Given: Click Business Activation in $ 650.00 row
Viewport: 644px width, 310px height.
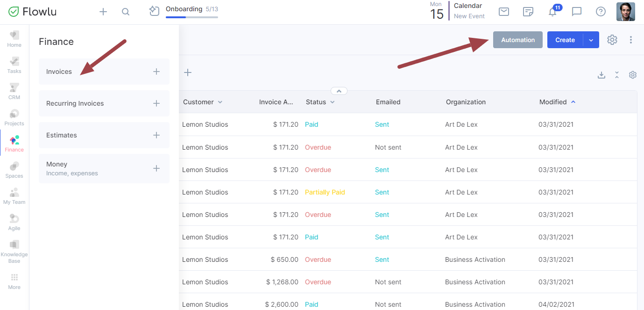Looking at the screenshot, I should click(x=475, y=260).
